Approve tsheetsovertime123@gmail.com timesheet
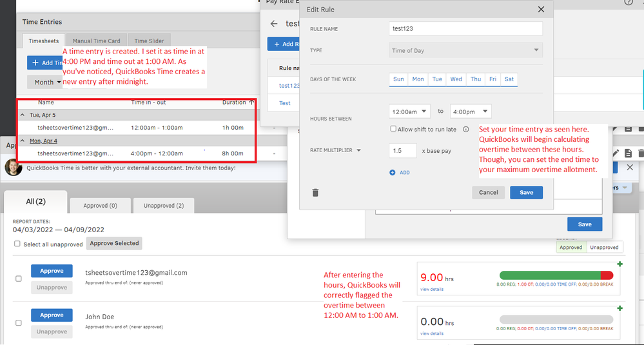 pos(52,271)
